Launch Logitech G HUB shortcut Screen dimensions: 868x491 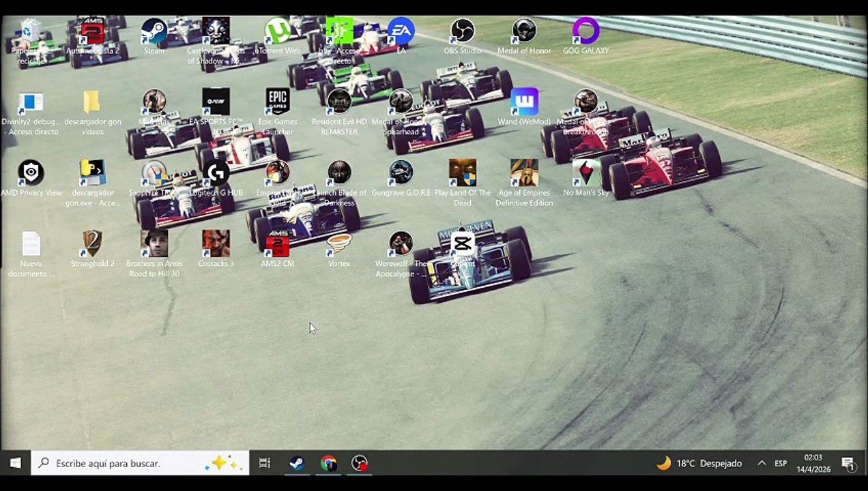216,179
